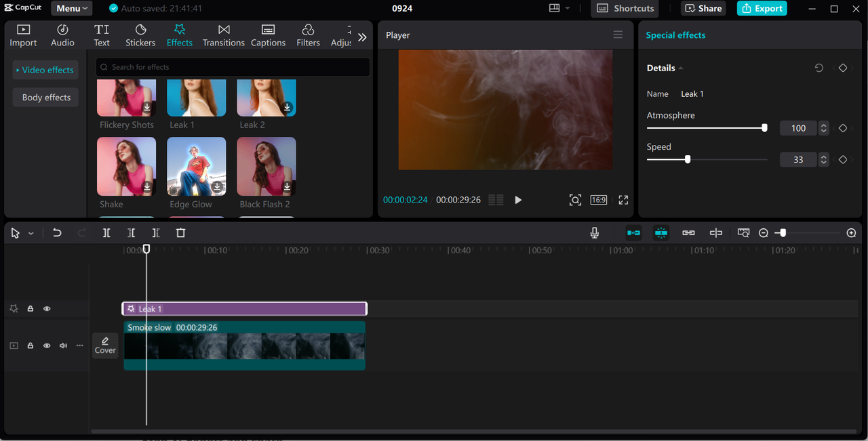Enter fullscreen player view

click(623, 200)
